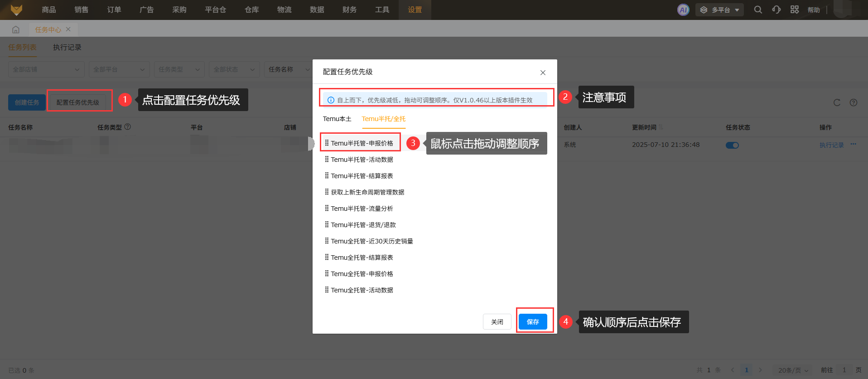Expand the 任务类型 filter dropdown
The image size is (868, 379).
tap(179, 69)
